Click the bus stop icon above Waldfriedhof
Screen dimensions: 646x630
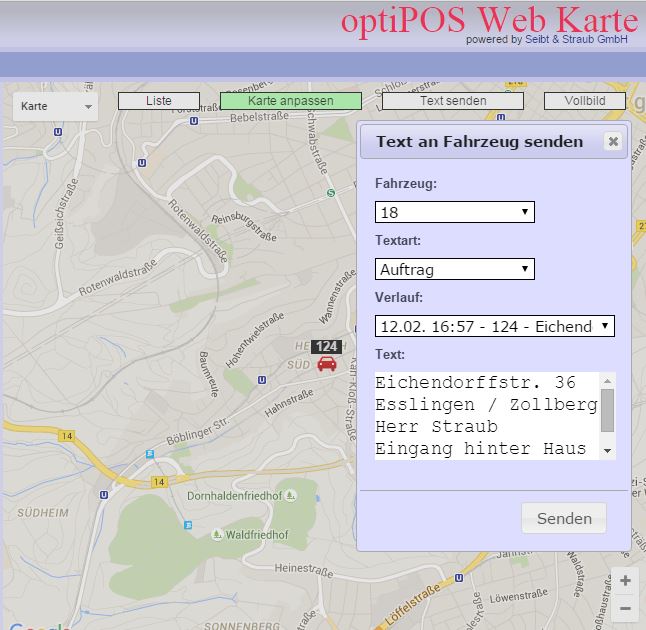(x=188, y=525)
